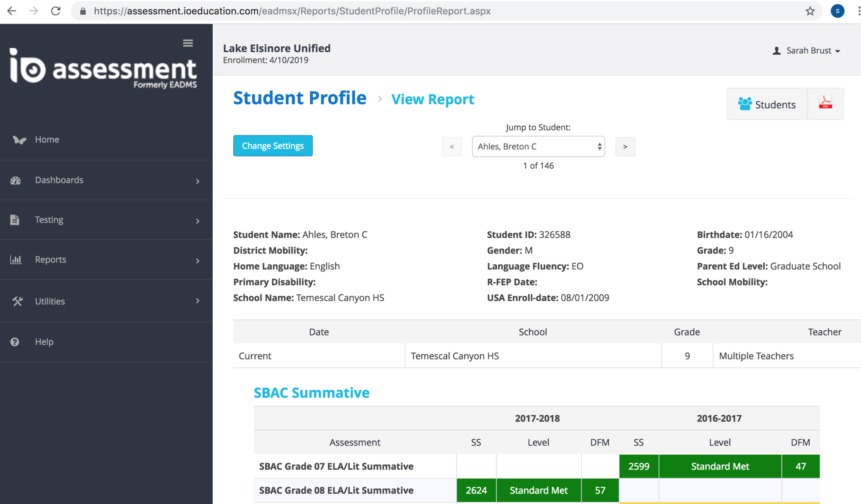Click the Students button
The width and height of the screenshot is (861, 504).
coord(767,104)
